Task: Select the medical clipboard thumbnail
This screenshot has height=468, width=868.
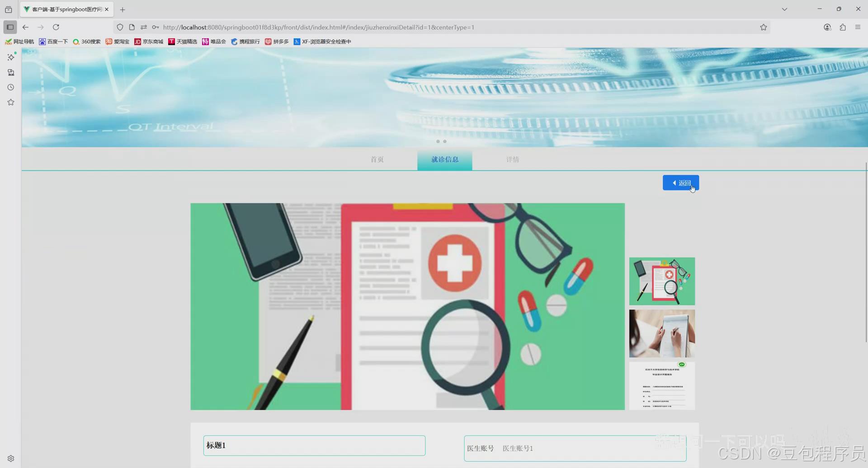Action: [x=662, y=281]
